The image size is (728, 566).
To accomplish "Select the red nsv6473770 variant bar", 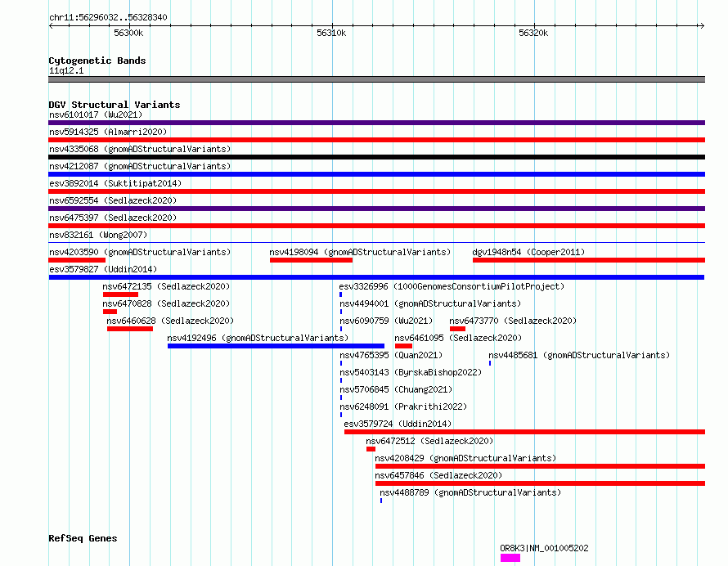I will pos(457,329).
